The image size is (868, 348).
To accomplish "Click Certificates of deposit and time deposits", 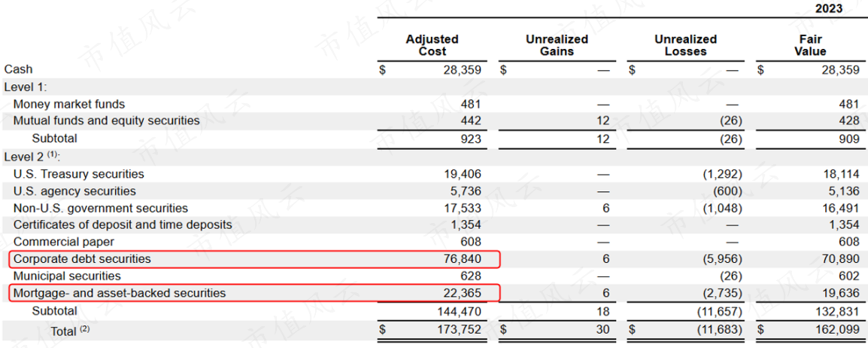I will (123, 224).
